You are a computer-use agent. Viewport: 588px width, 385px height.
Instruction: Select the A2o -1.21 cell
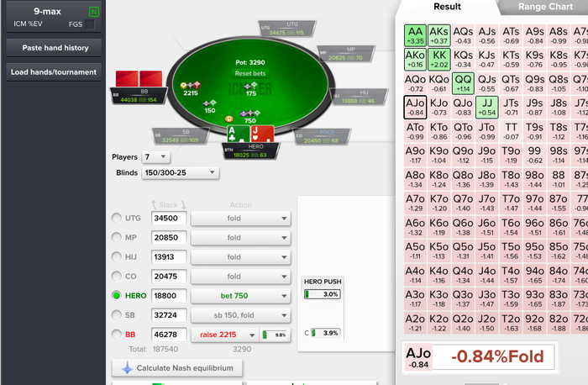(x=415, y=323)
